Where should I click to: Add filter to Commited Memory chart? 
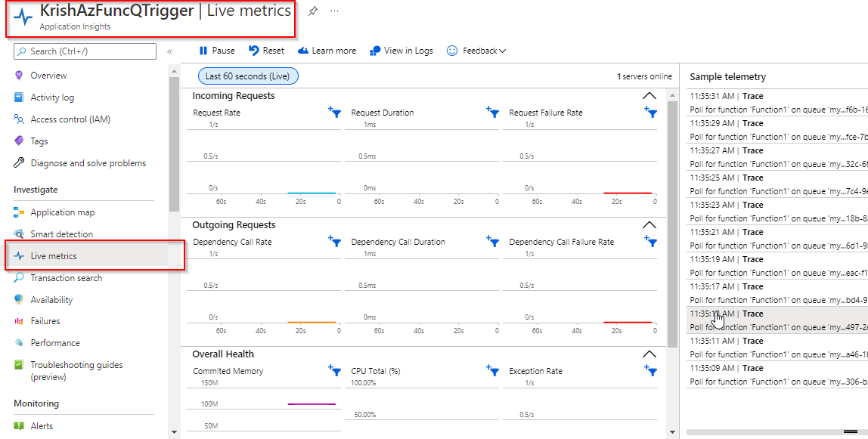333,370
